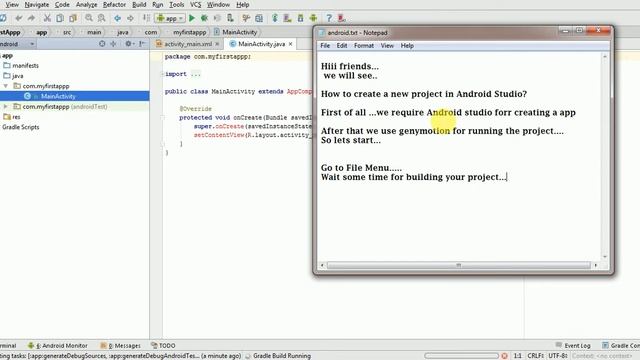Screen dimensions: 640x360
Task: Open the TODO tool window
Action: click(x=163, y=345)
